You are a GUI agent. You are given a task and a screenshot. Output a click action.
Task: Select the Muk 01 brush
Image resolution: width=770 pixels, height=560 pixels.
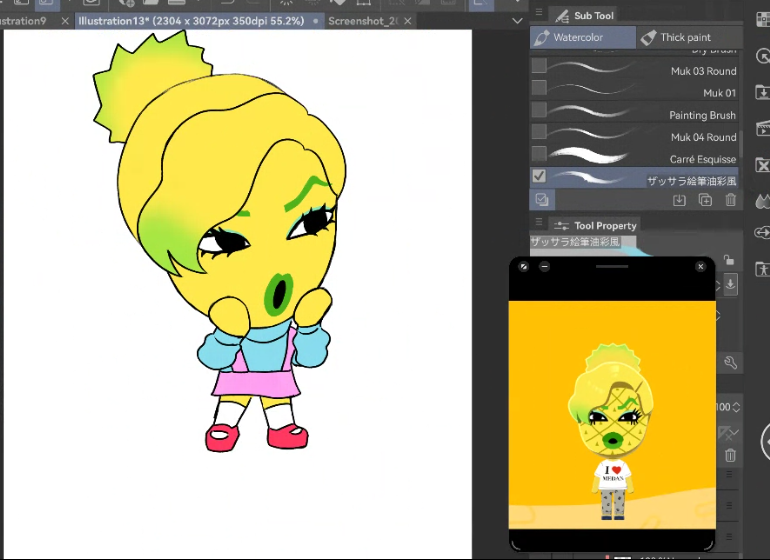point(634,90)
